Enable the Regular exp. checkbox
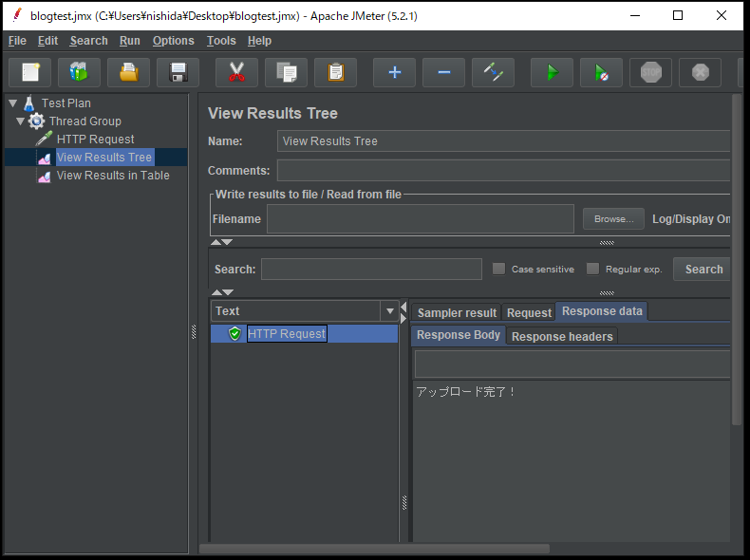 tap(592, 269)
